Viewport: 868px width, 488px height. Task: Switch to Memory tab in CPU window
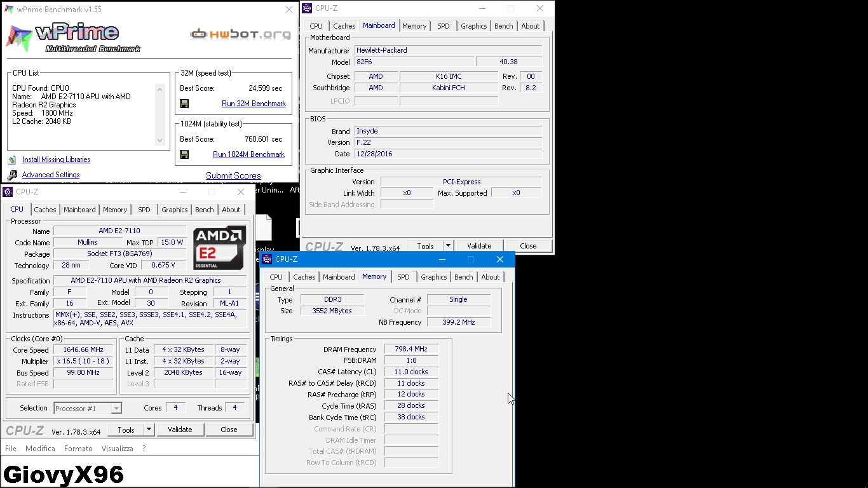click(x=115, y=210)
